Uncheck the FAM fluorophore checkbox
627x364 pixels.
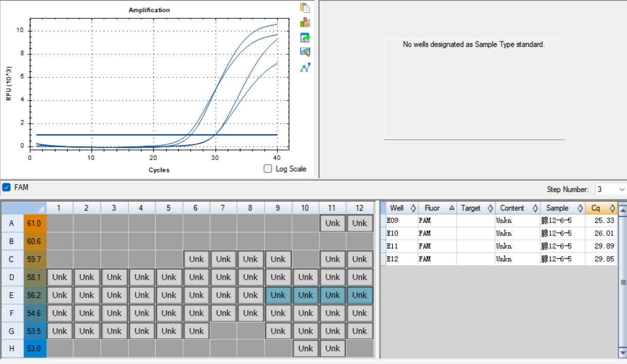tap(6, 187)
